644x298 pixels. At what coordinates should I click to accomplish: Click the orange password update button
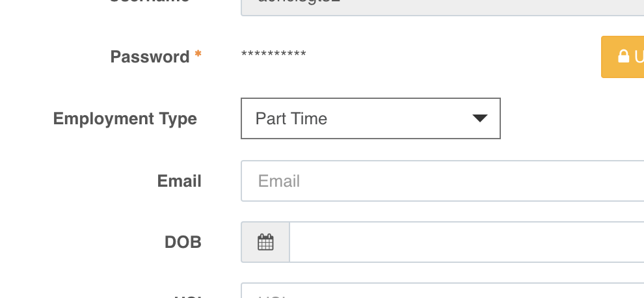[x=623, y=57]
